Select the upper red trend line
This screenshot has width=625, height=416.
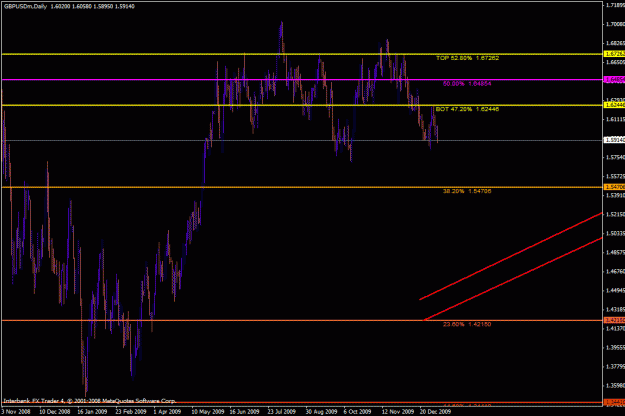511,256
